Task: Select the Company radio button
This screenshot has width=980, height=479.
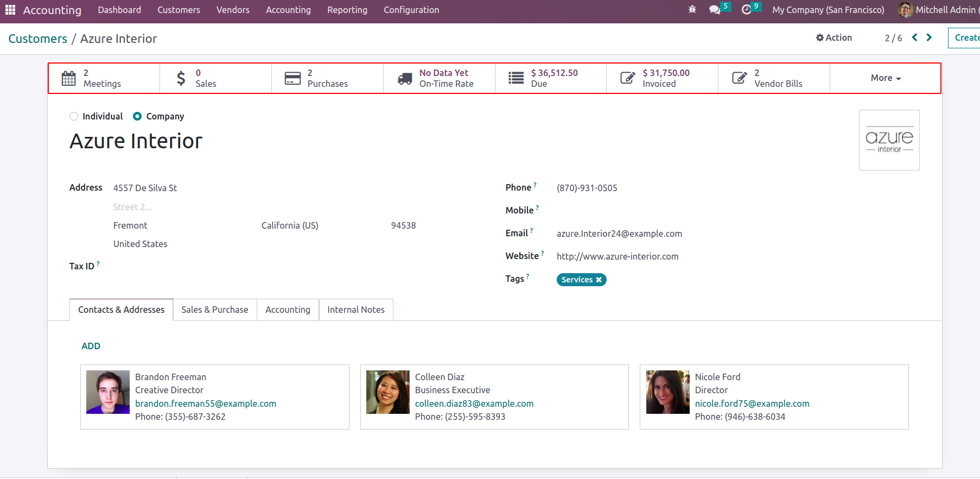Action: [137, 116]
